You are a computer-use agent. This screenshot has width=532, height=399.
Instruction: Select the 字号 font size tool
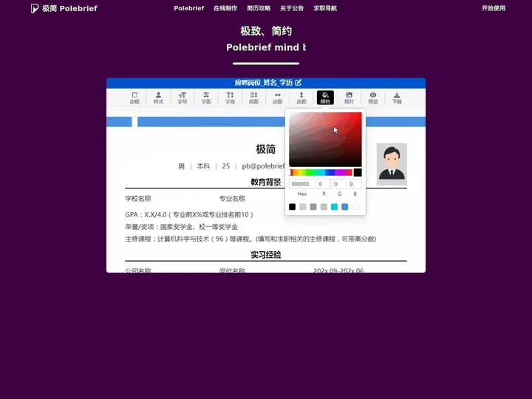pos(183,98)
